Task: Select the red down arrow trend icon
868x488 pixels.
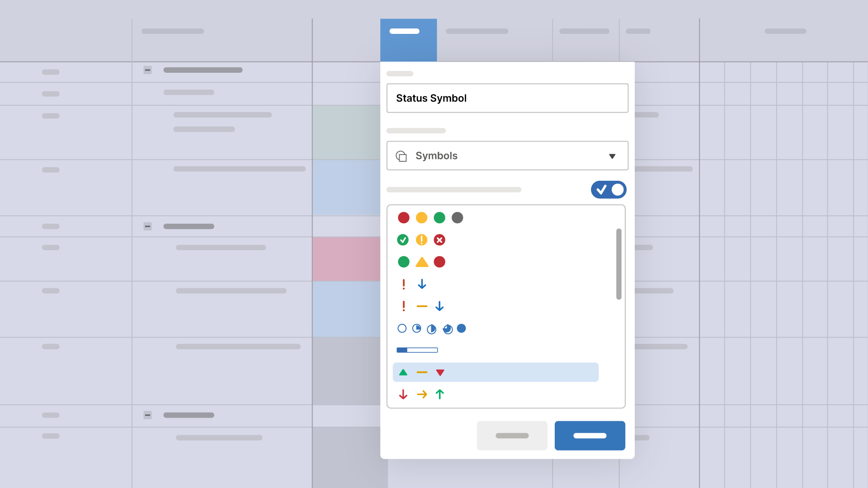Action: click(404, 394)
